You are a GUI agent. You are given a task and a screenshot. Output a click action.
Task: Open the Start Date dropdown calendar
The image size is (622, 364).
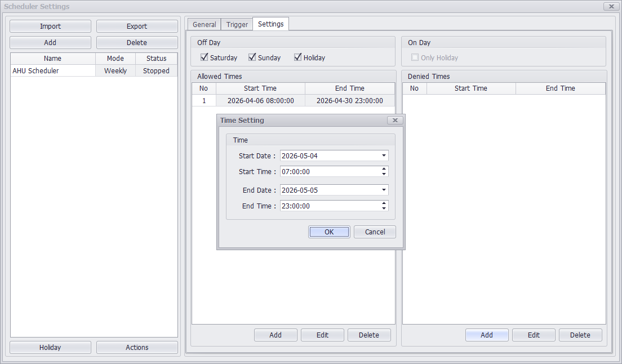[384, 156]
